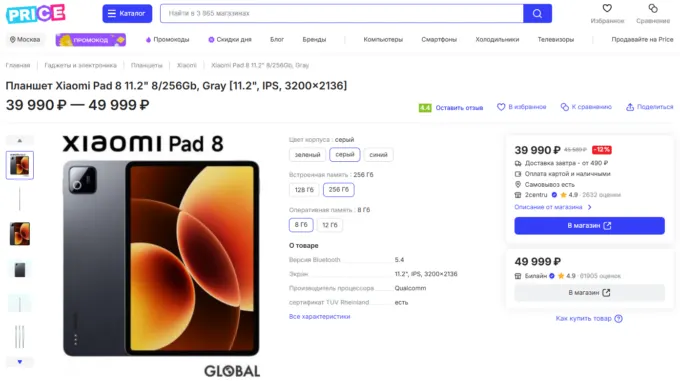Click the question mark help icon
Screen dimensions: 680x390
pos(619,318)
